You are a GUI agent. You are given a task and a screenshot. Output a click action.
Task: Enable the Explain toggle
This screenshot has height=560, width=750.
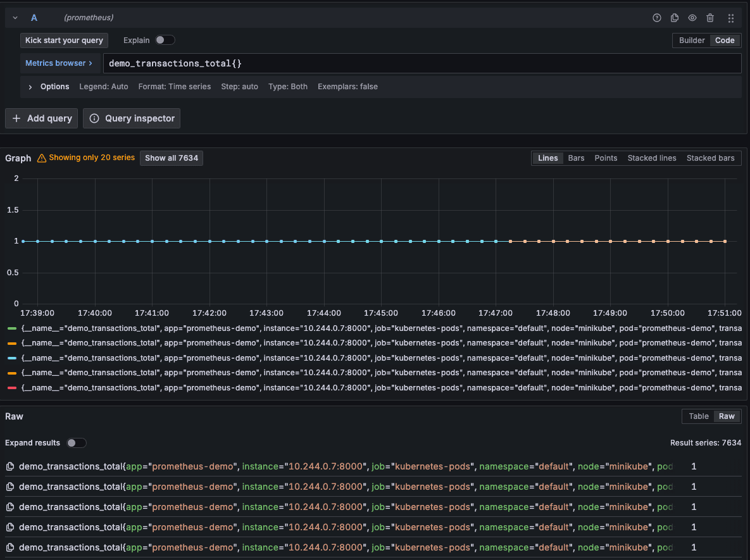165,40
